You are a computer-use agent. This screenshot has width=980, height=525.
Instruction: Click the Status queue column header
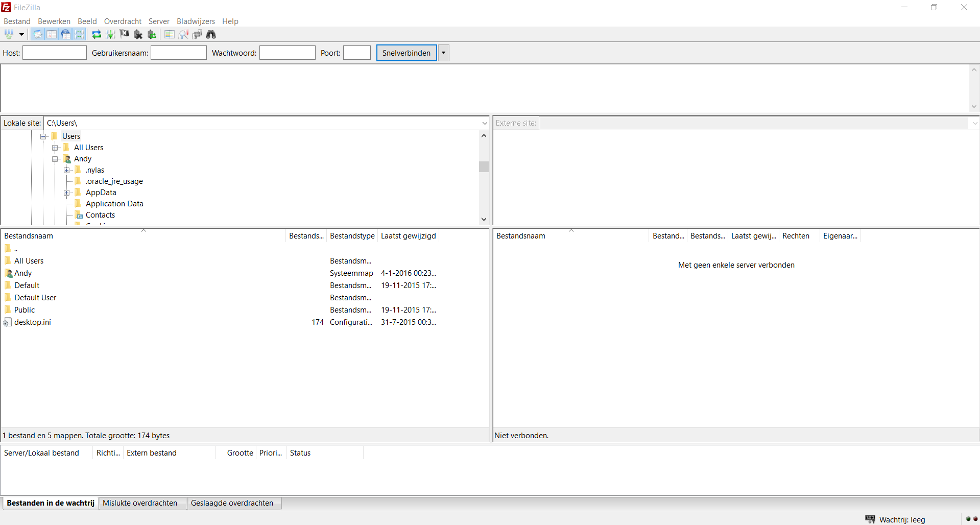(x=325, y=453)
